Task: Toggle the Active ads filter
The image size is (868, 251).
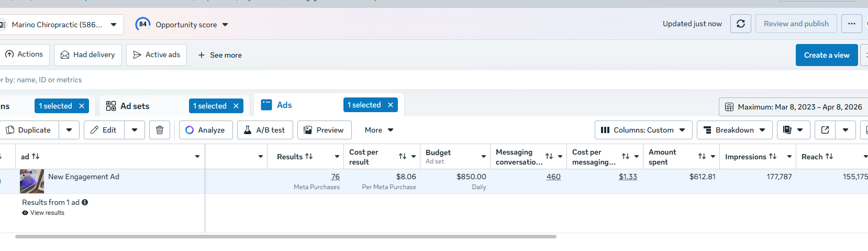Action: [157, 54]
